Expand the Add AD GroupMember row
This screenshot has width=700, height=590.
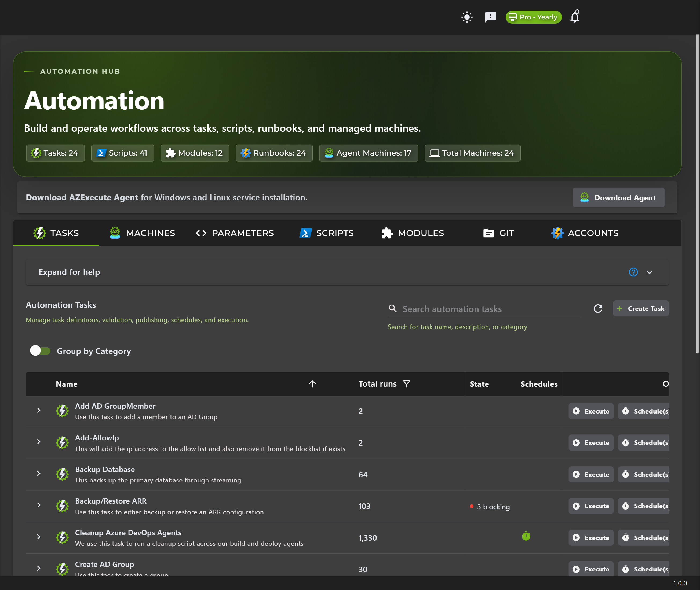click(39, 411)
